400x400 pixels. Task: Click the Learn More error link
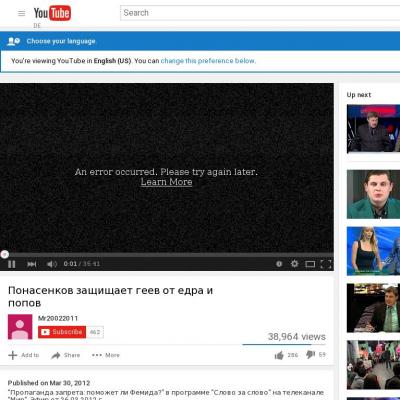[x=166, y=182]
